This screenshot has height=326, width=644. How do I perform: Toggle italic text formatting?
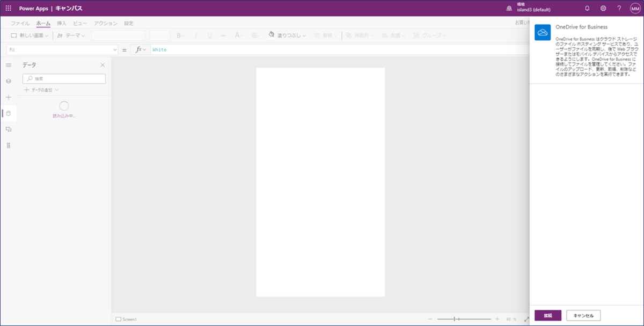[x=196, y=35]
